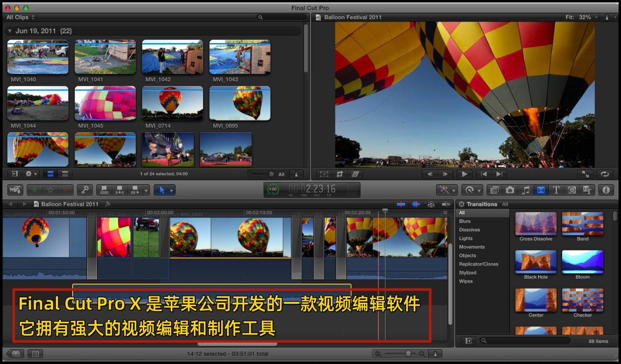Open the Retime speed menu

coord(472,190)
